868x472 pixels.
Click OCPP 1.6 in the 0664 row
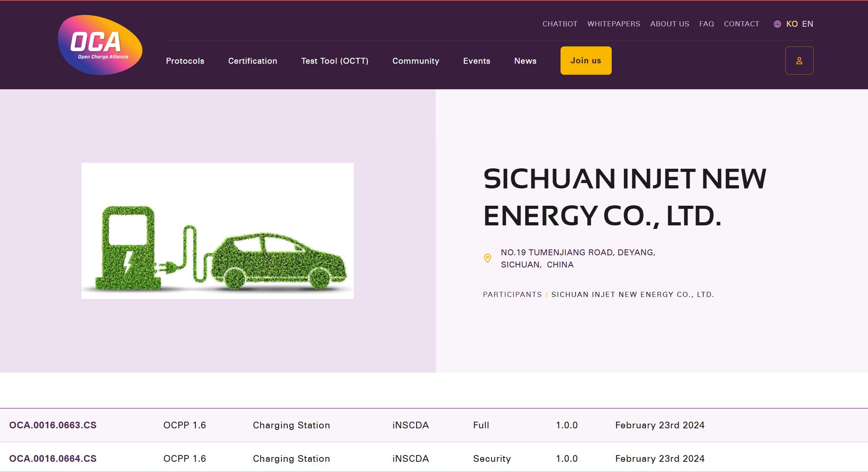click(185, 459)
